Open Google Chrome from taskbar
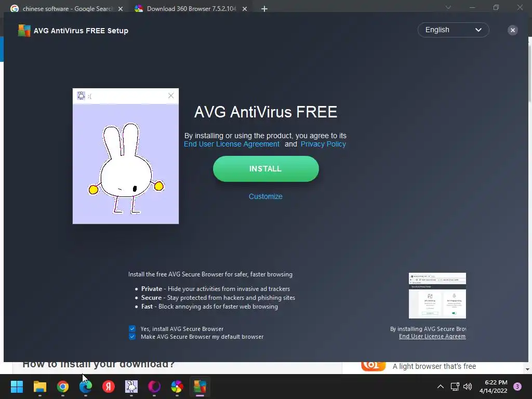The width and height of the screenshot is (532, 399). 63,387
